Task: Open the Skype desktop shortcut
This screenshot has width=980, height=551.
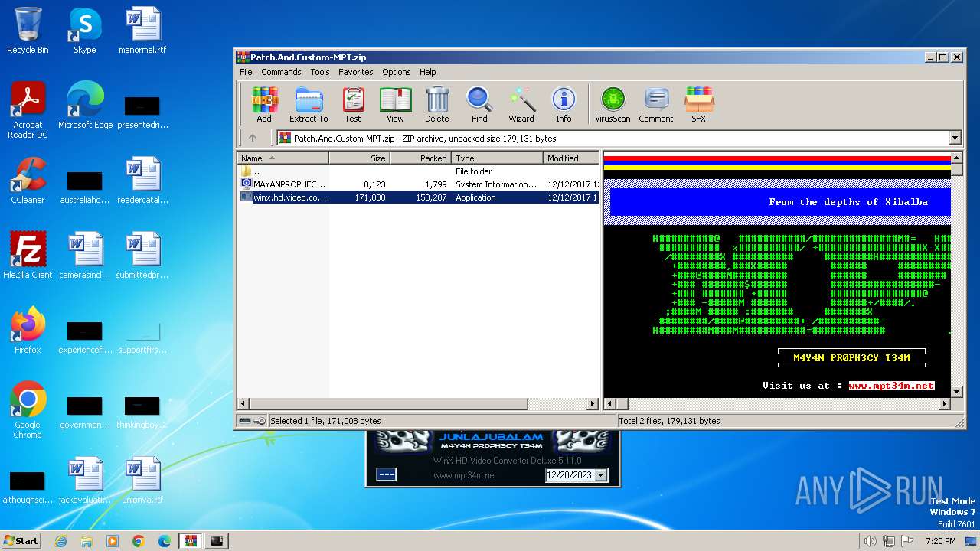Action: point(84,31)
